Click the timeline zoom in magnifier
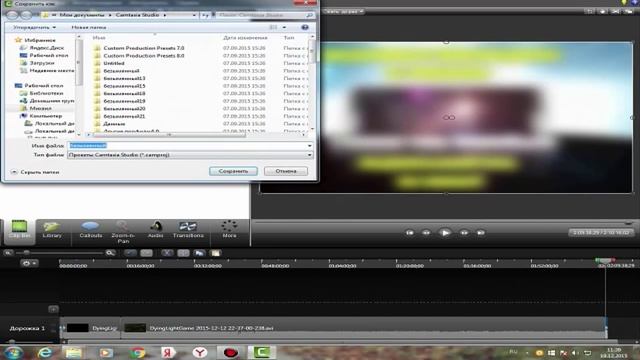 coord(110,253)
